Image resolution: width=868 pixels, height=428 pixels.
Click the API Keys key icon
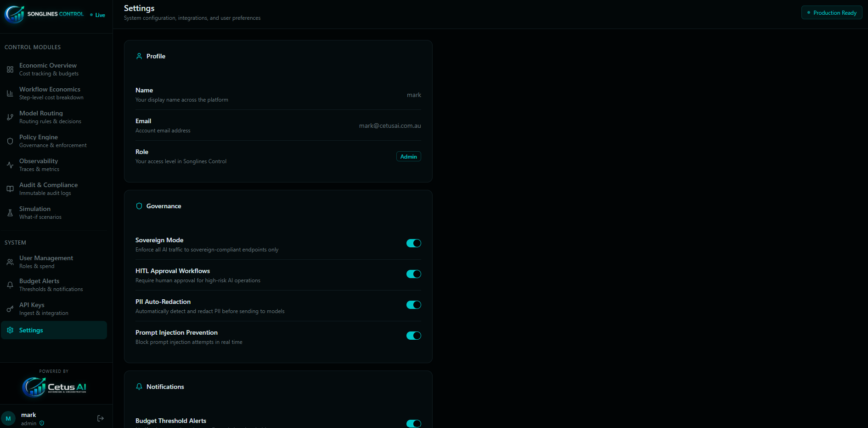click(10, 309)
